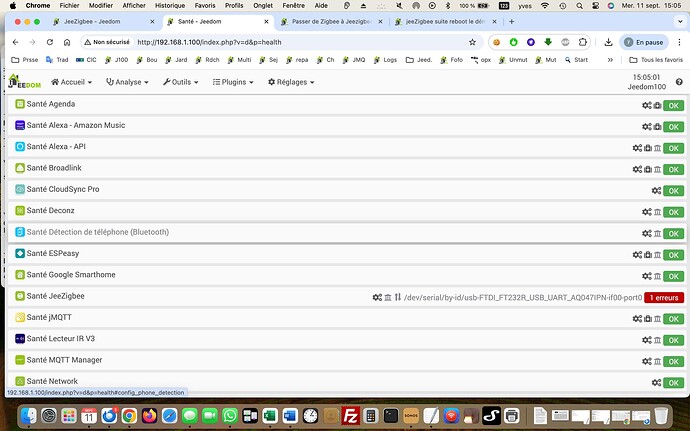690x431 pixels.
Task: Expand the Réglages dropdown menu
Action: (x=291, y=82)
